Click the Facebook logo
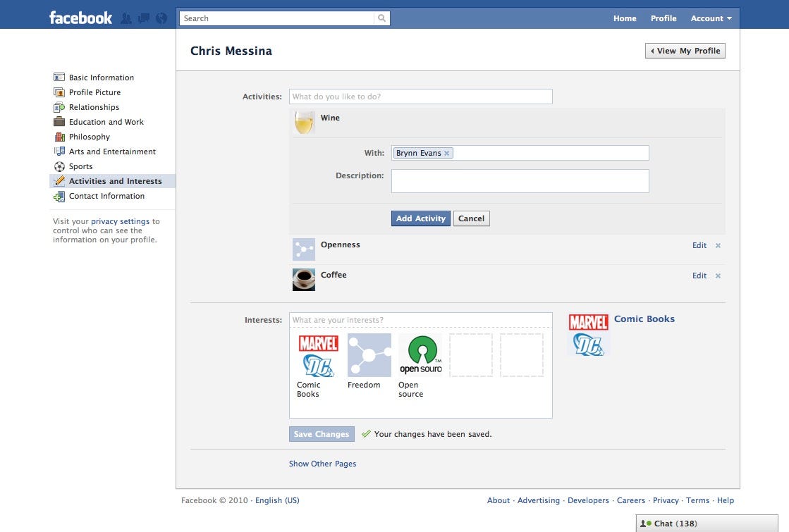The image size is (789, 532). pyautogui.click(x=80, y=18)
